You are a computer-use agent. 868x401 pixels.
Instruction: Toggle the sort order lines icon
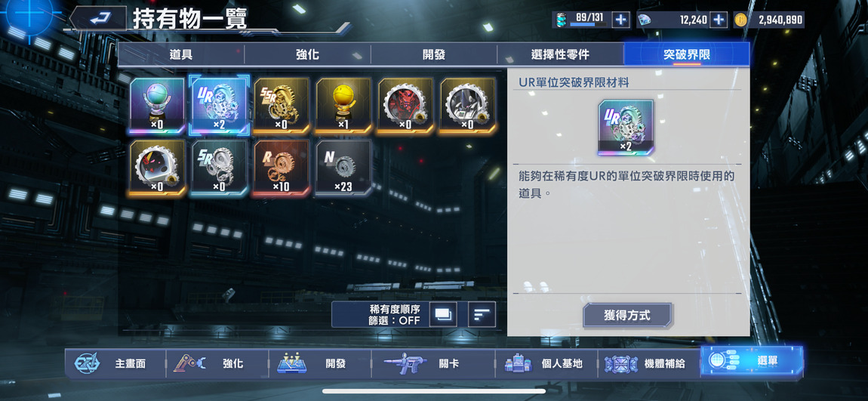pyautogui.click(x=482, y=315)
